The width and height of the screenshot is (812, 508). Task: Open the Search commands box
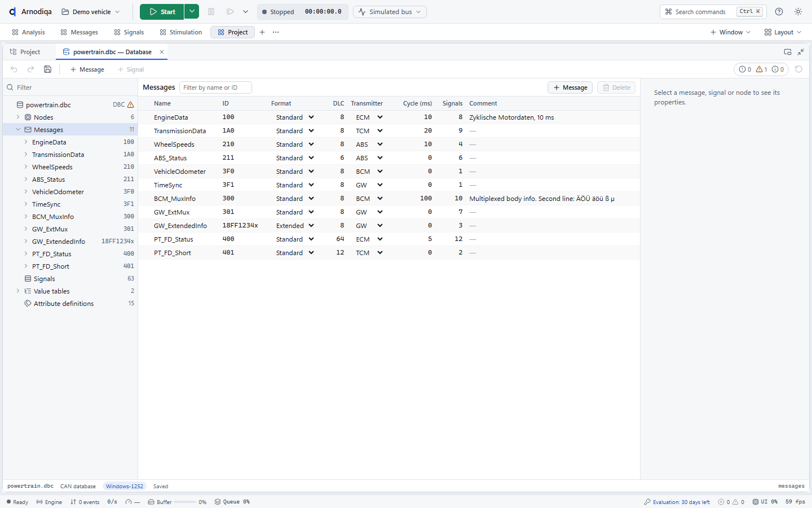[x=713, y=12]
